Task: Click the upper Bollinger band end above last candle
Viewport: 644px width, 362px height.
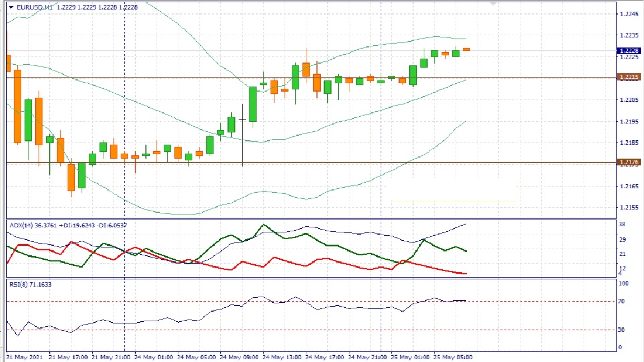Action: [464, 39]
